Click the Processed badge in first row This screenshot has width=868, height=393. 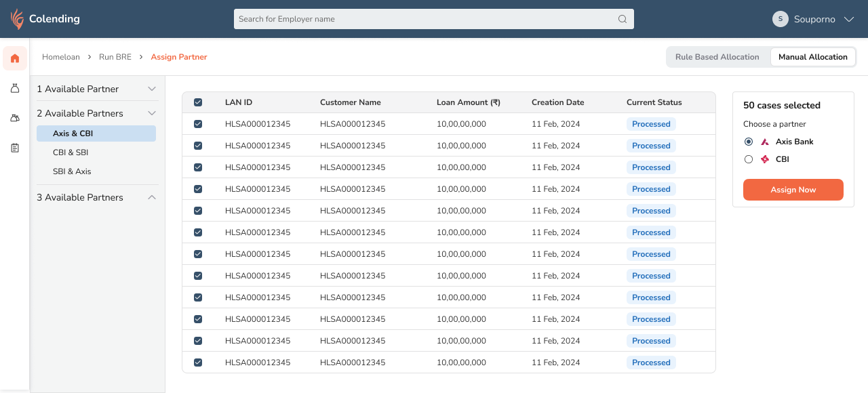point(651,124)
